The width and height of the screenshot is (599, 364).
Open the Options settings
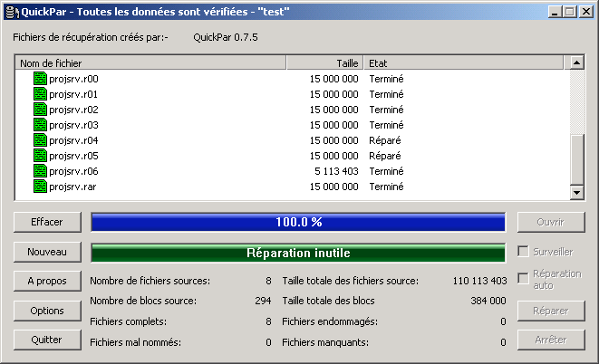(47, 311)
